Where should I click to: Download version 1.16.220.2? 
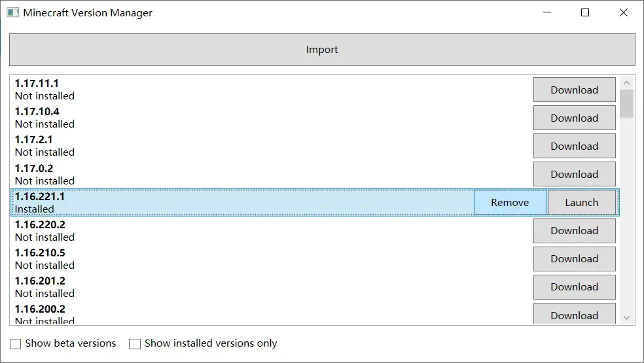point(574,231)
